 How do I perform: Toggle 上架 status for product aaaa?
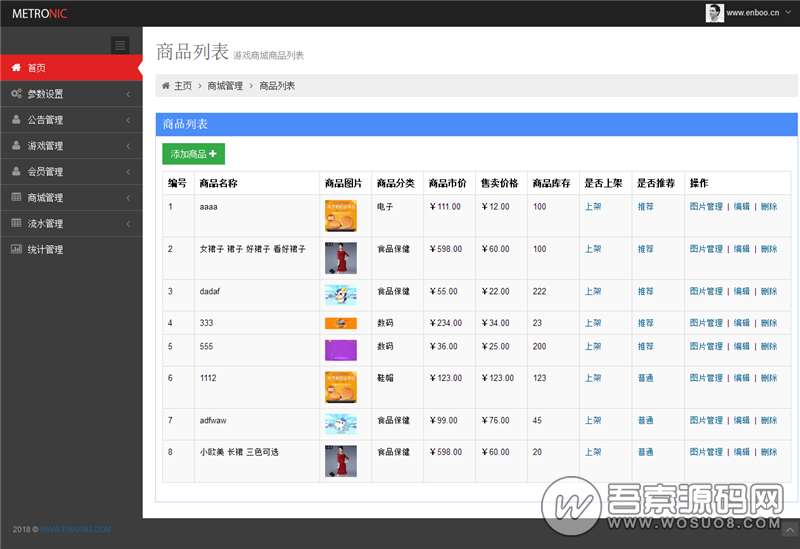pos(593,207)
